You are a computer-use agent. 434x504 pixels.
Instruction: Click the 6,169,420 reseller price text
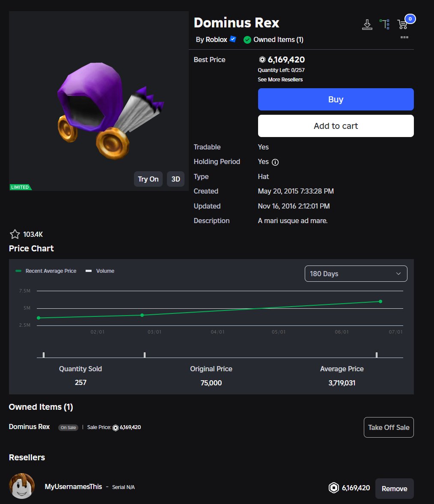click(x=356, y=488)
